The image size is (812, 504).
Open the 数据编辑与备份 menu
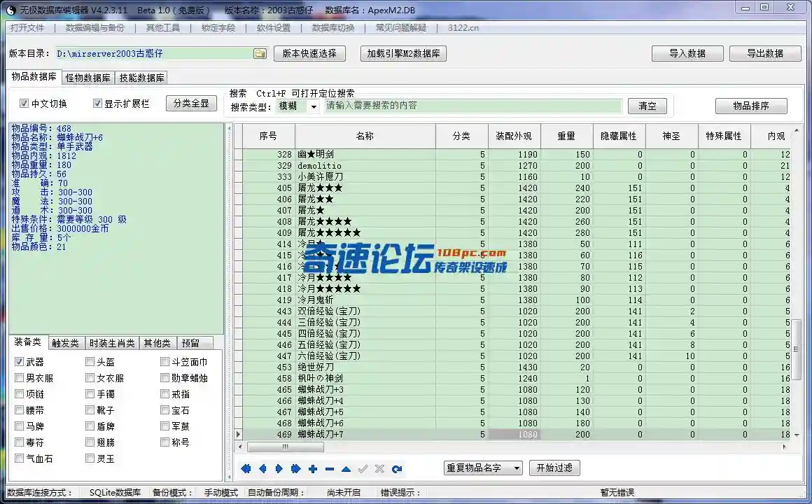click(94, 27)
